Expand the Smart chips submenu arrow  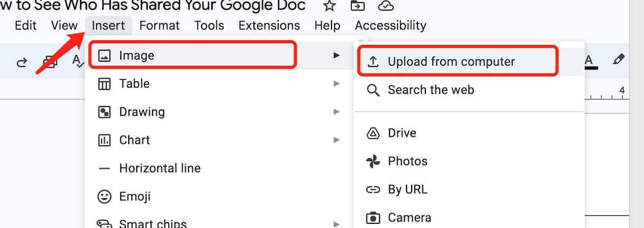tap(336, 224)
